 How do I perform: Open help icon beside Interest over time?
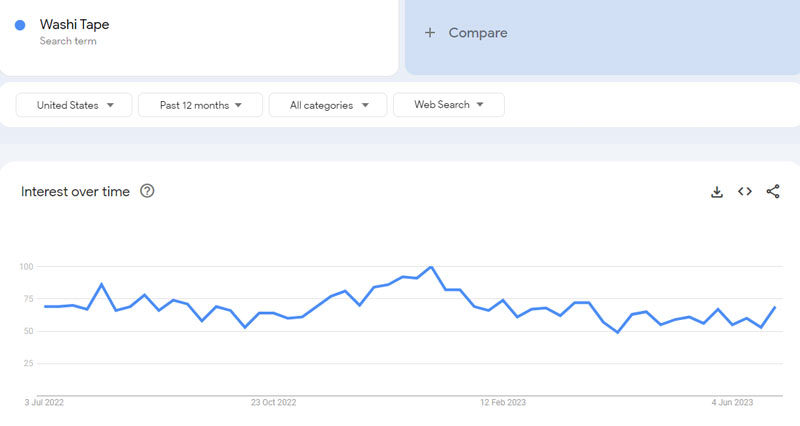tap(147, 191)
